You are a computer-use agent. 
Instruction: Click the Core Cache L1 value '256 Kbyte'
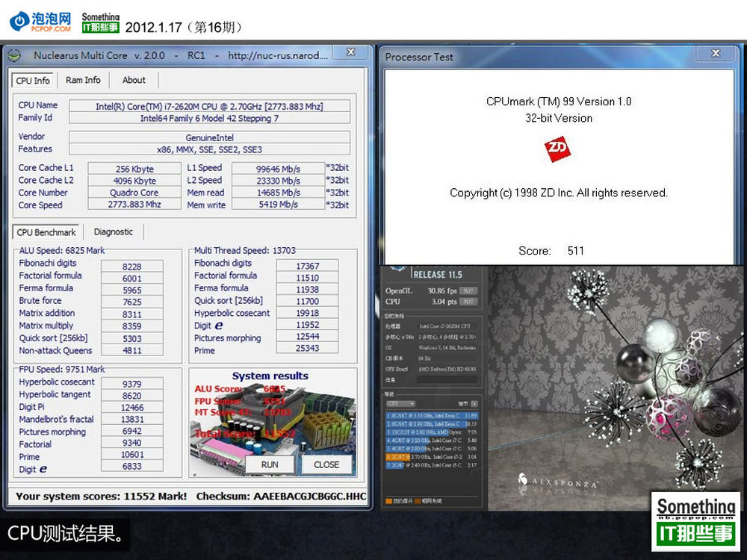click(134, 169)
